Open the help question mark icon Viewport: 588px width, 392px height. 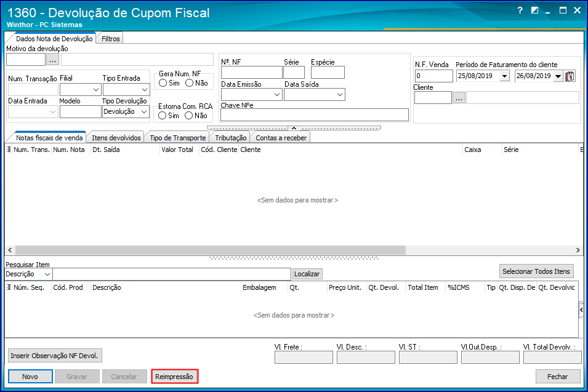520,10
